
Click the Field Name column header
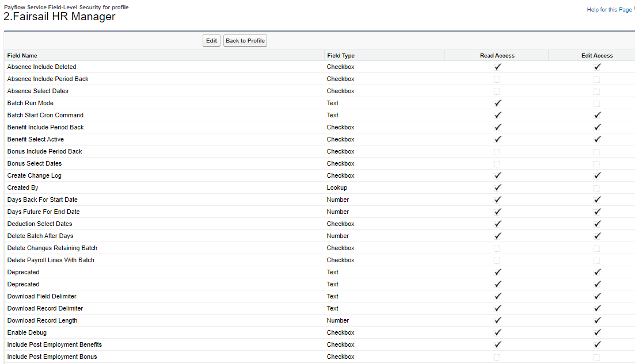22,56
